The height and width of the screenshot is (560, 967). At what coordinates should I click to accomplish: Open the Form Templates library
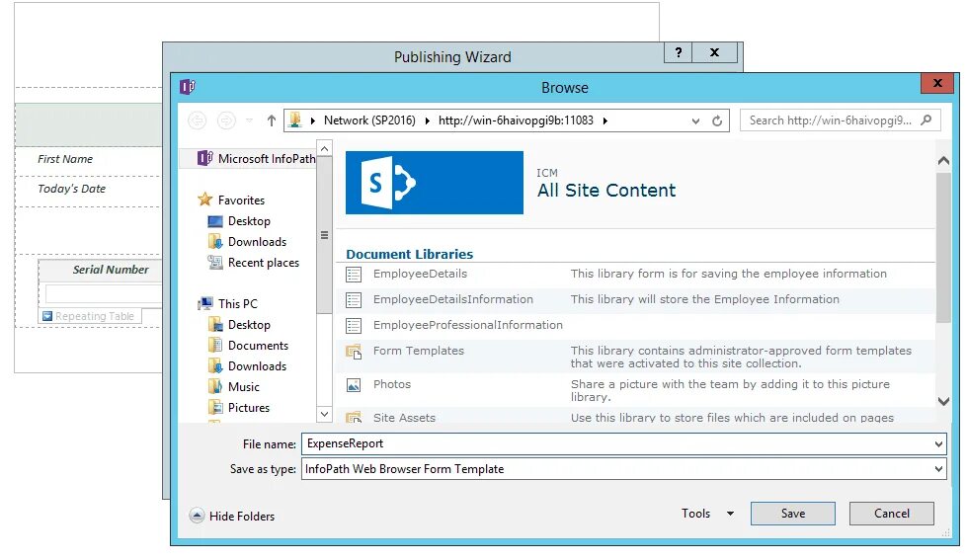pyautogui.click(x=418, y=351)
